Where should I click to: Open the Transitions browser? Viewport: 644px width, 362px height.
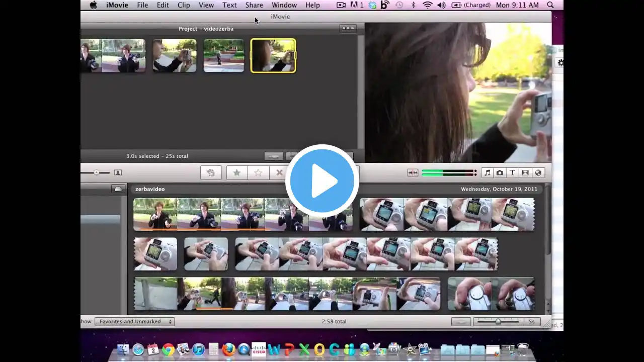[x=525, y=172]
